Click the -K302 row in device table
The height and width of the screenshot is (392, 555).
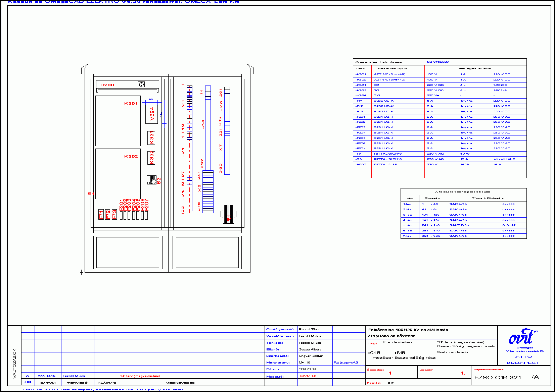(x=440, y=80)
